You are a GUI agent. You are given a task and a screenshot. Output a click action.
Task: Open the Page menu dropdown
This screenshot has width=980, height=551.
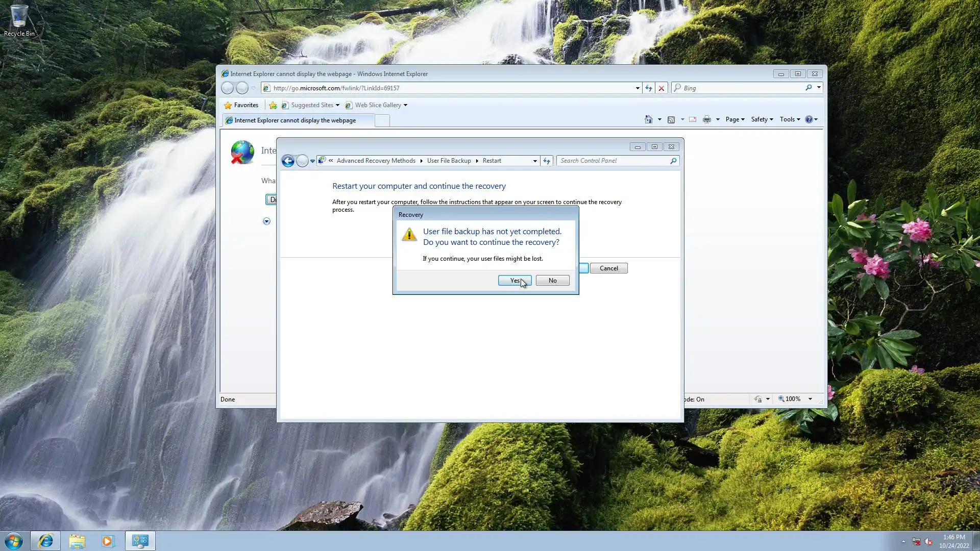point(734,119)
